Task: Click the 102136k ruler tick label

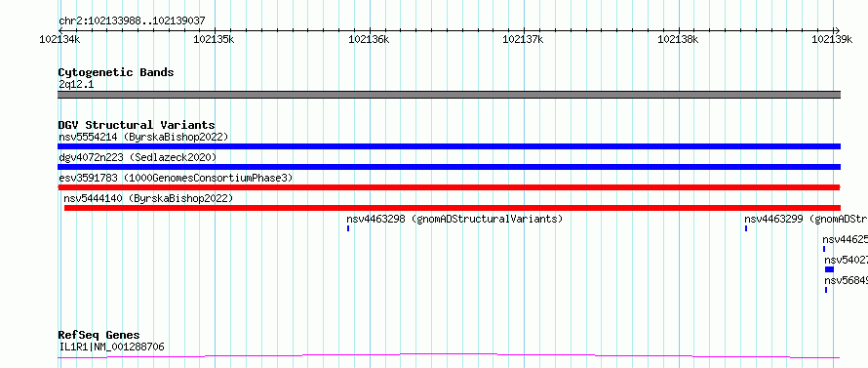Action: coord(370,39)
